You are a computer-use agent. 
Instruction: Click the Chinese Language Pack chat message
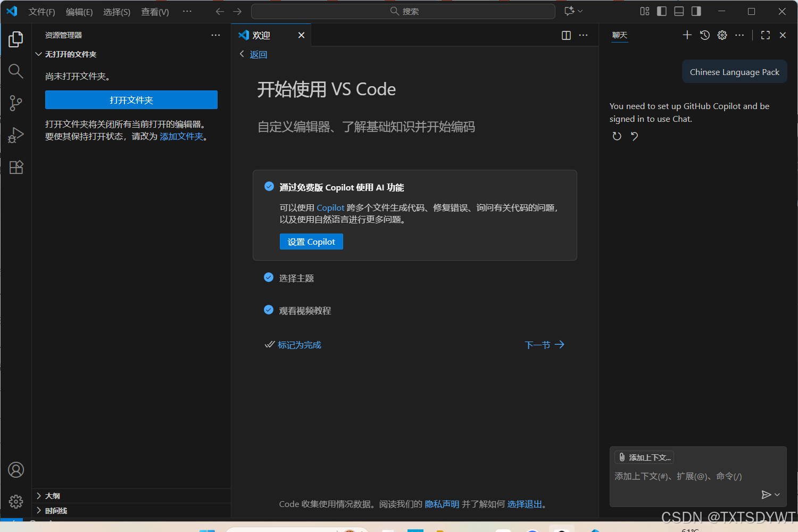coord(734,72)
